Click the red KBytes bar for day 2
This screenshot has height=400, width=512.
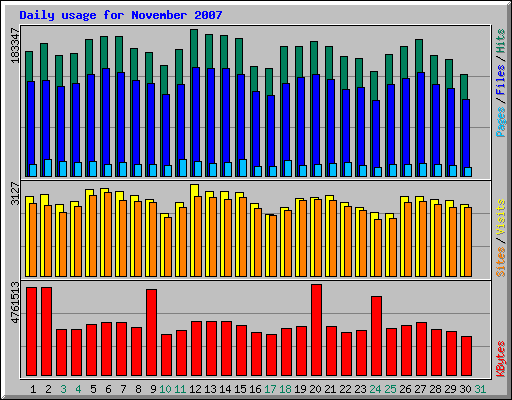point(46,331)
